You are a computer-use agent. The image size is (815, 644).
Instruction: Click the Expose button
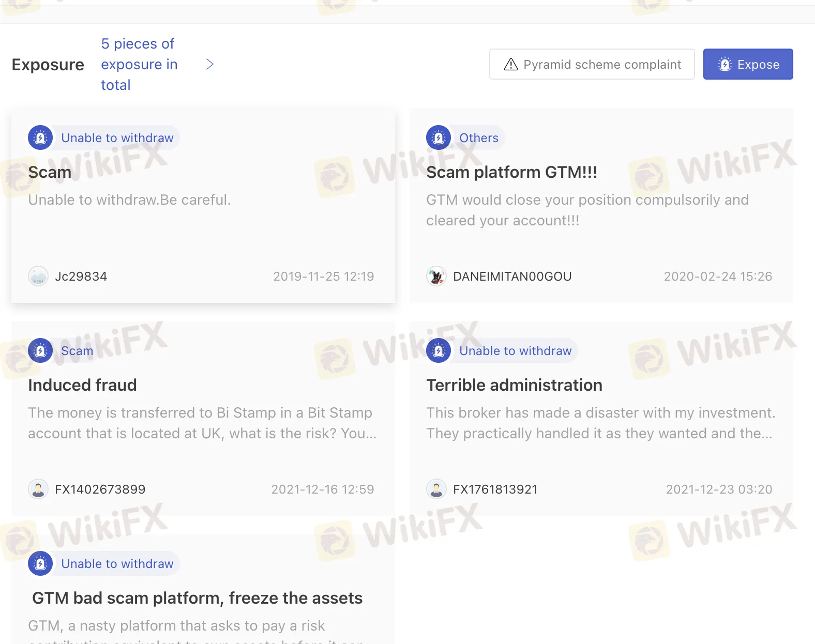pos(748,64)
